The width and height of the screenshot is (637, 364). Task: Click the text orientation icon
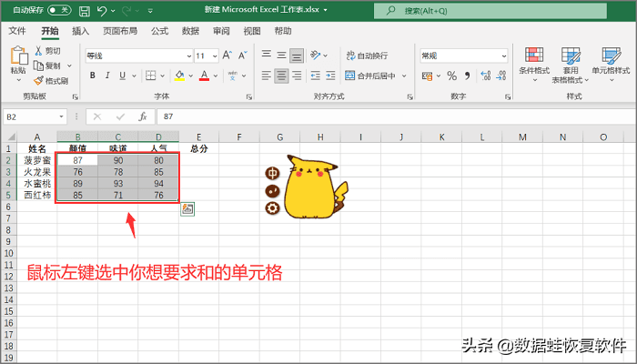[316, 56]
